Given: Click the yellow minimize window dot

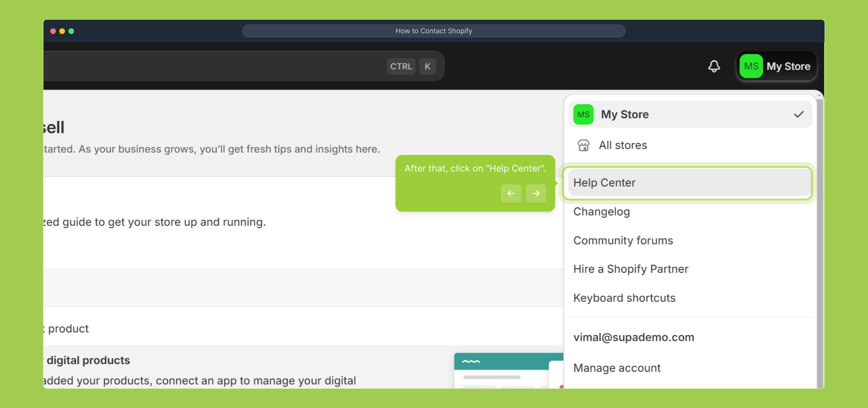Looking at the screenshot, I should coord(62,31).
